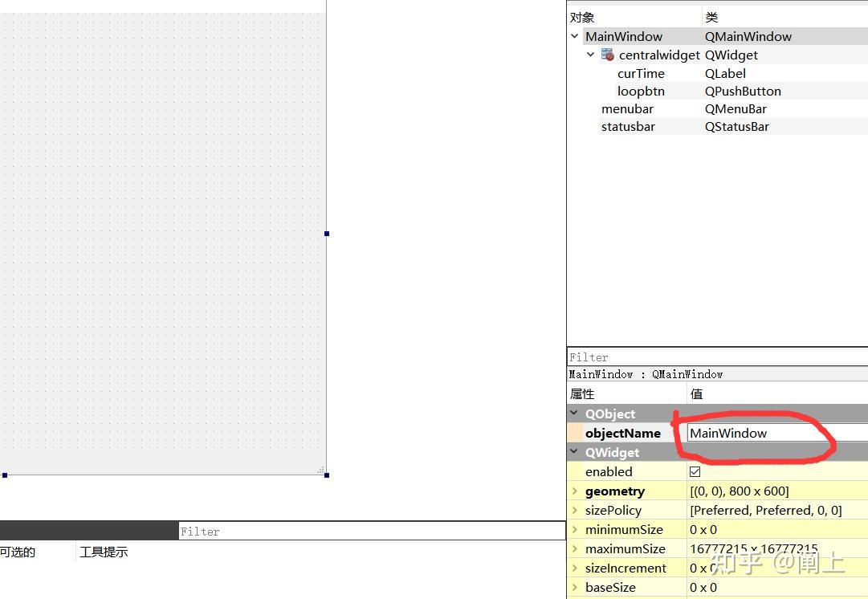This screenshot has width=868, height=599.
Task: Expand the sizeIncrement property
Action: click(x=575, y=568)
